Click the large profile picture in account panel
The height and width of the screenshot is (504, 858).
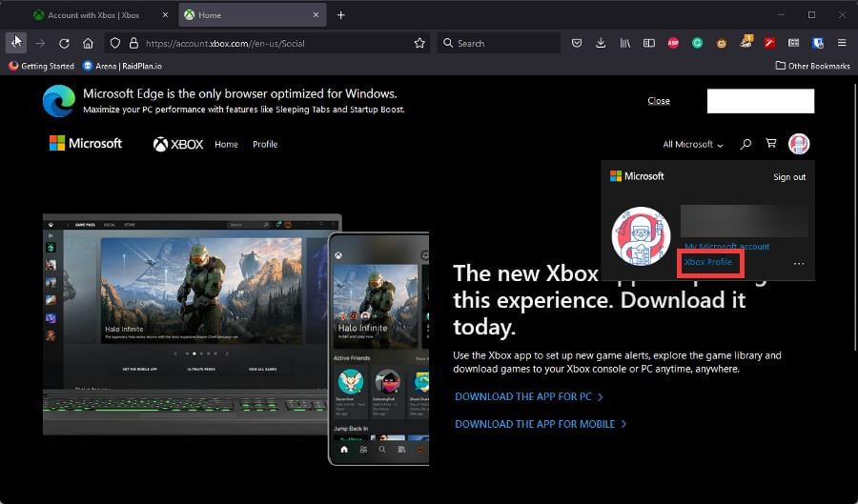[641, 236]
